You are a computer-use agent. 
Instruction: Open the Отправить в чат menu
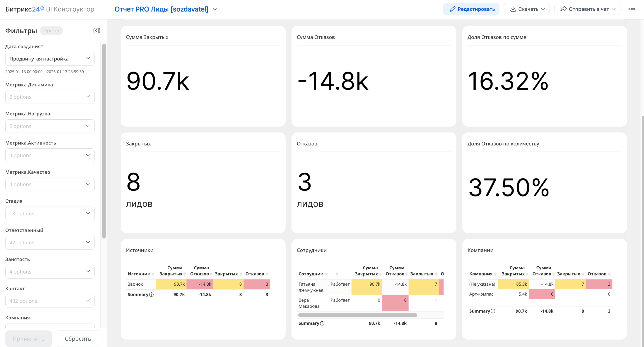(x=587, y=9)
